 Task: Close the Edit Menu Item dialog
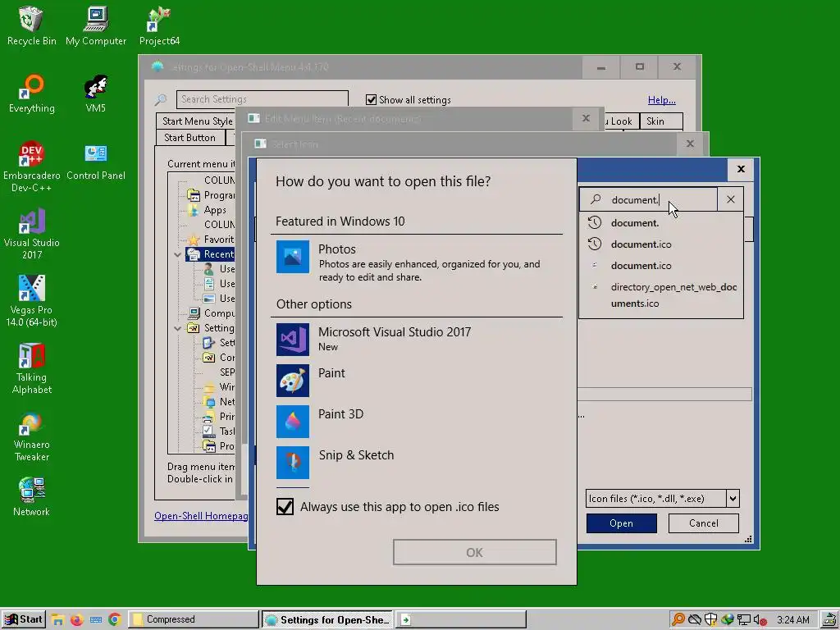coord(586,118)
